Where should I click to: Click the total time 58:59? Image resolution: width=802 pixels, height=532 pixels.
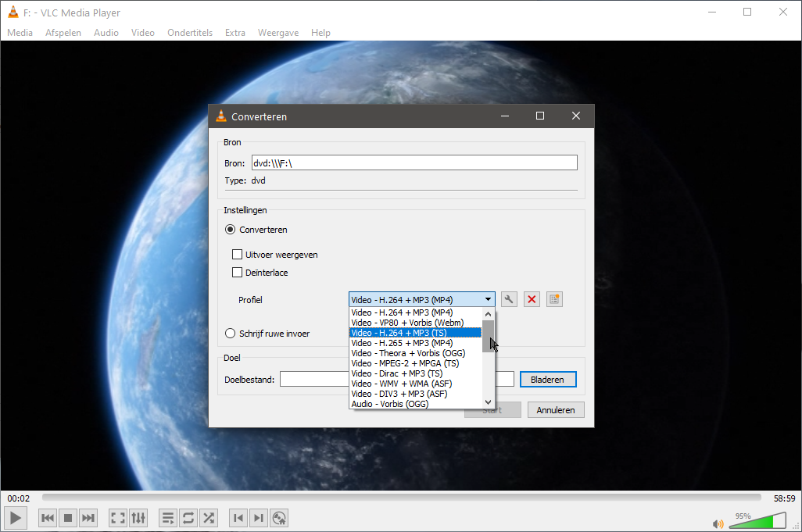coord(784,498)
